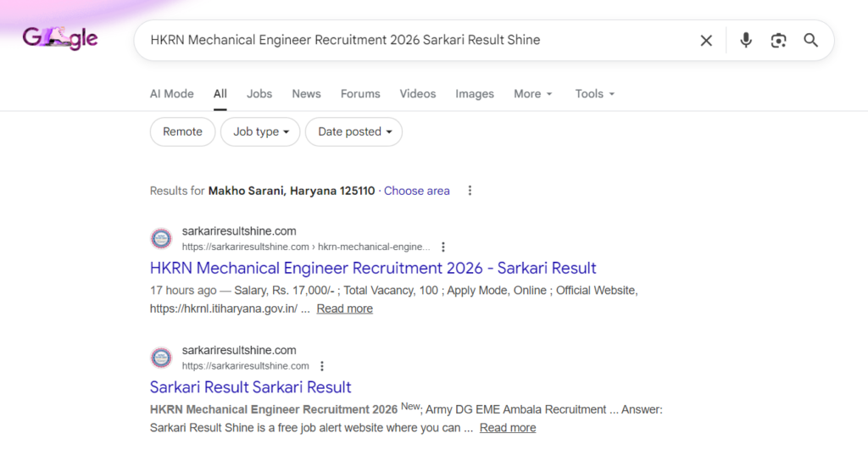Switch to the Jobs tab
The width and height of the screenshot is (868, 461).
pos(259,94)
